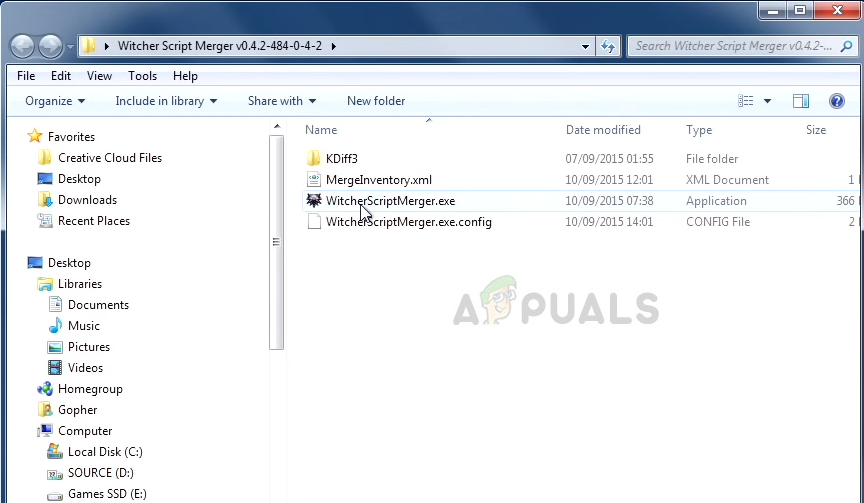Open Desktop under Favorites

pyautogui.click(x=79, y=179)
